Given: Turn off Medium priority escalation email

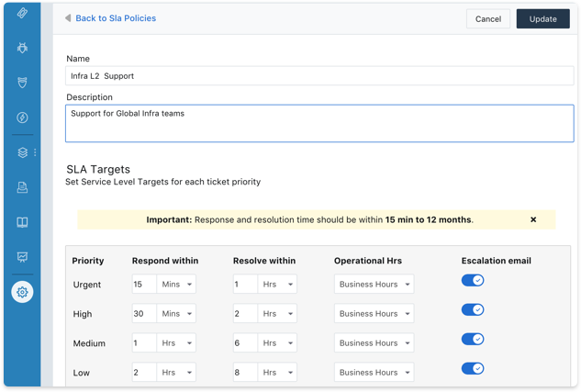Looking at the screenshot, I should pos(472,340).
